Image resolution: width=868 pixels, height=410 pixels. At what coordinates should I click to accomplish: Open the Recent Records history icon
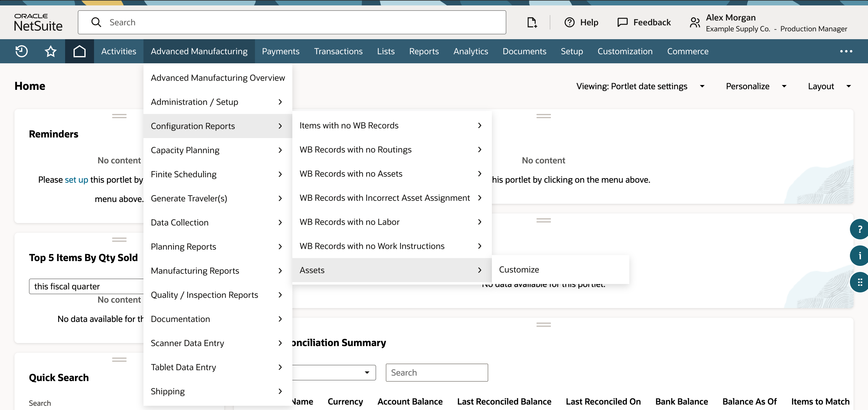(22, 51)
